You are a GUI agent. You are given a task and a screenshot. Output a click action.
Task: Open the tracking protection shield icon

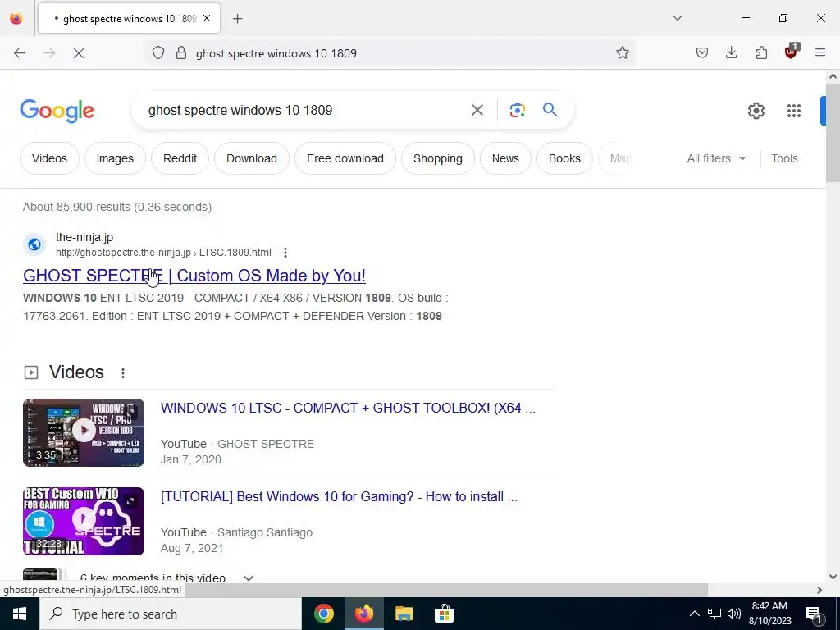click(x=158, y=53)
